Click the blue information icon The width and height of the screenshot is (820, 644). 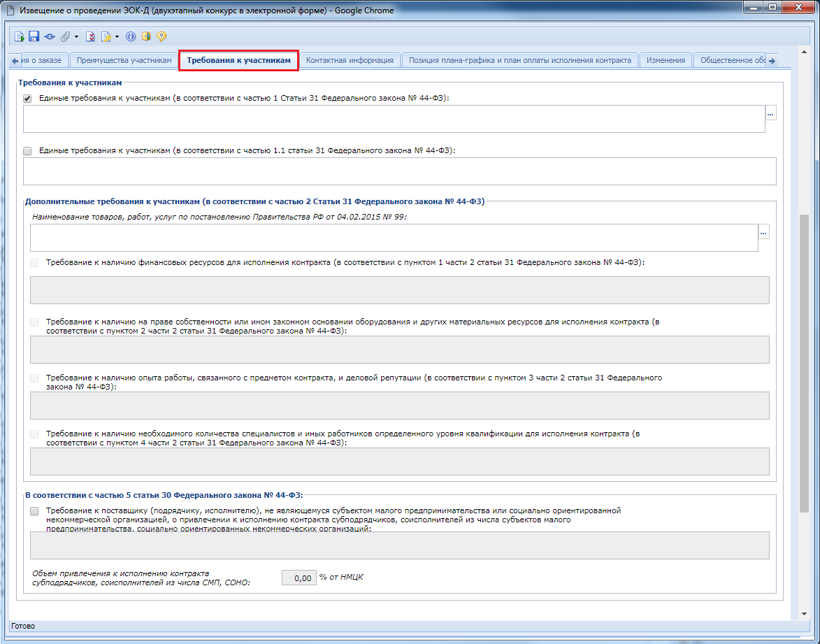click(x=131, y=36)
